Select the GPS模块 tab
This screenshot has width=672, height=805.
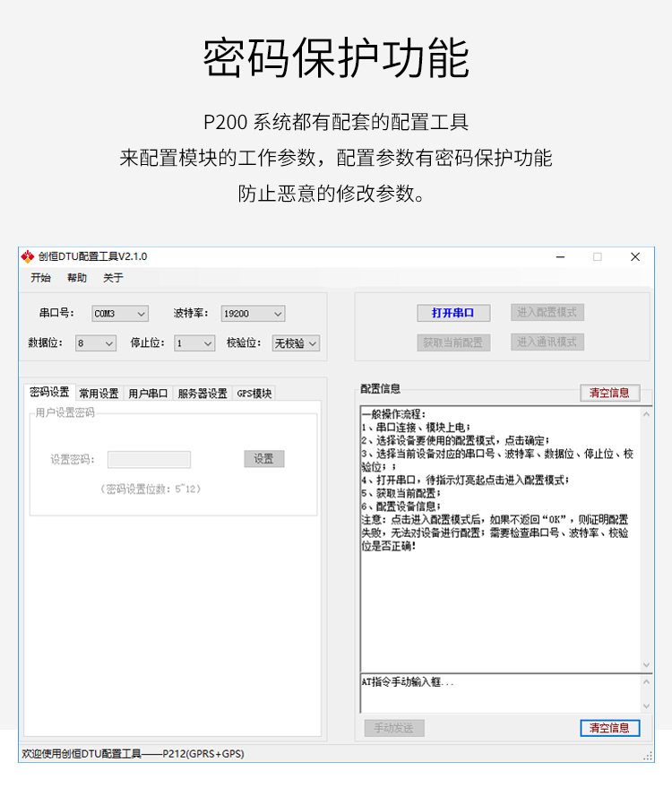click(254, 393)
